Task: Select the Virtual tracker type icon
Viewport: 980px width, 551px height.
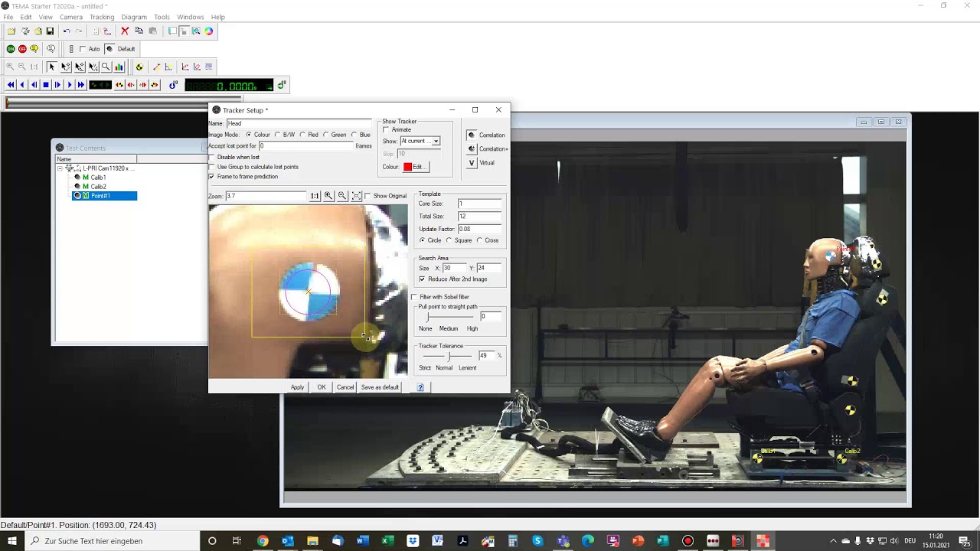Action: point(472,162)
